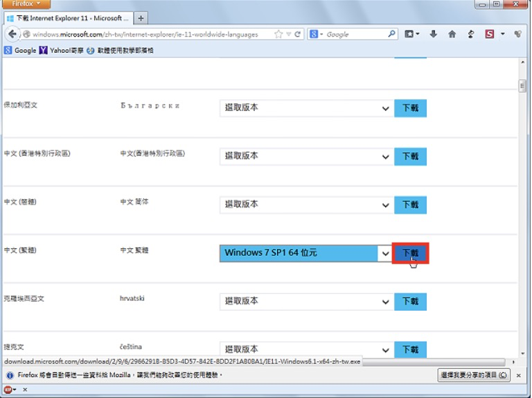This screenshot has height=398, width=532.
Task: Open version dropdown for čeština row
Action: point(307,349)
